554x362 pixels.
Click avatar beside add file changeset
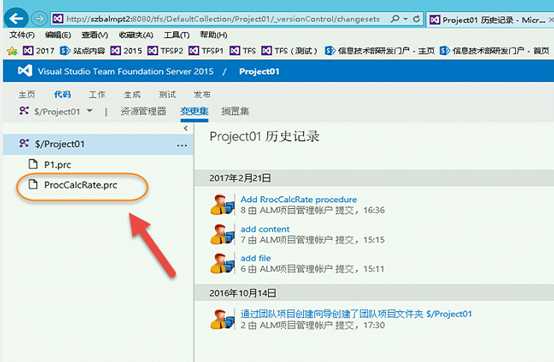click(222, 263)
